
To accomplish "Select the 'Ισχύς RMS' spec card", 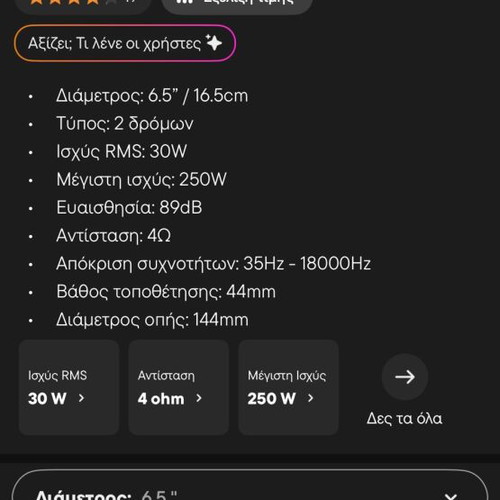I will click(x=69, y=387).
